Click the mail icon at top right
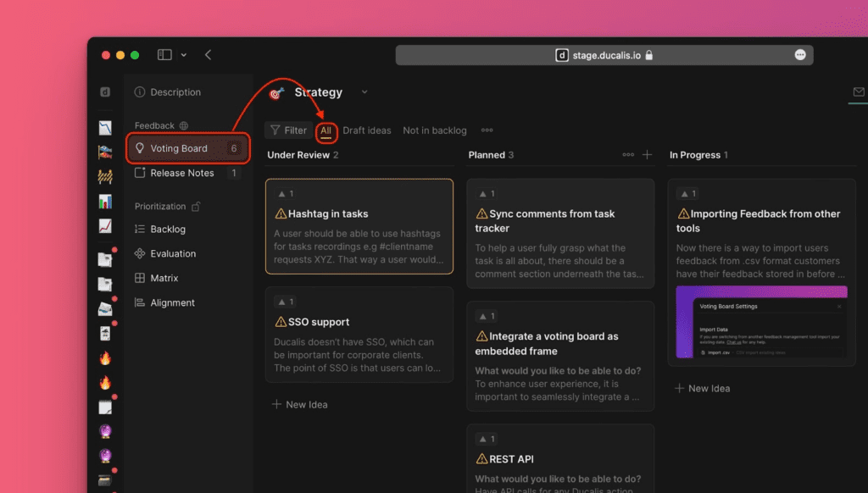The width and height of the screenshot is (868, 493). point(858,92)
